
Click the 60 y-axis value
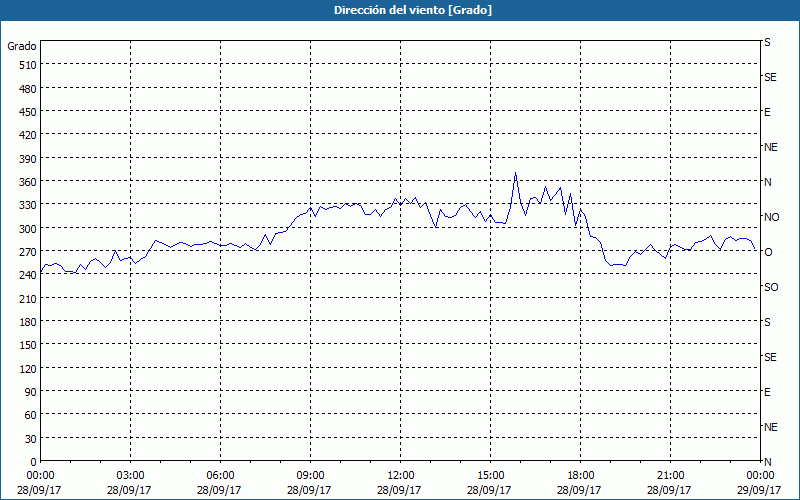click(30, 415)
